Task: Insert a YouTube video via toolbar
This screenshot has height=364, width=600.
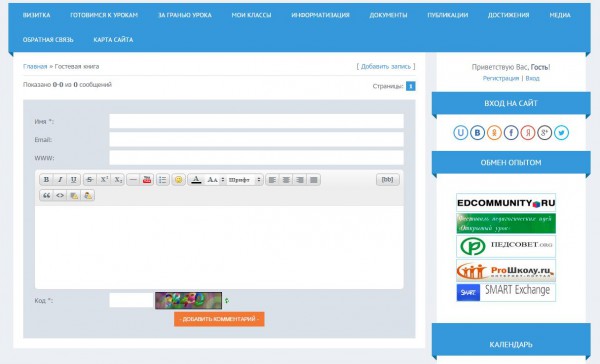Action: 147,180
